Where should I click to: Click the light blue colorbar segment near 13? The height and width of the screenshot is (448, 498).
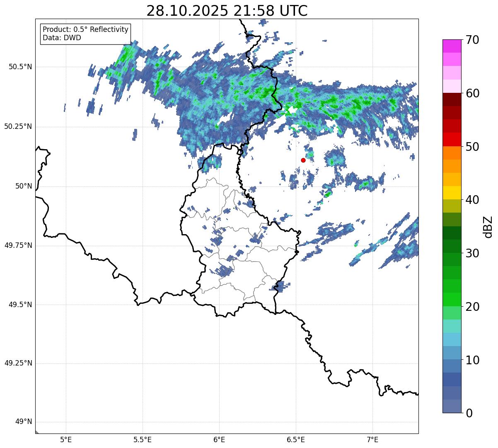452,339
